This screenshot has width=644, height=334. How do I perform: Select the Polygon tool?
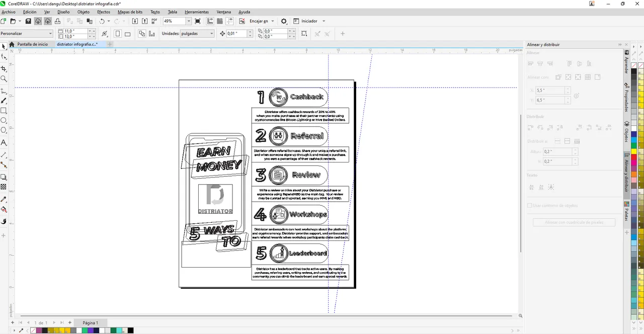[4, 131]
